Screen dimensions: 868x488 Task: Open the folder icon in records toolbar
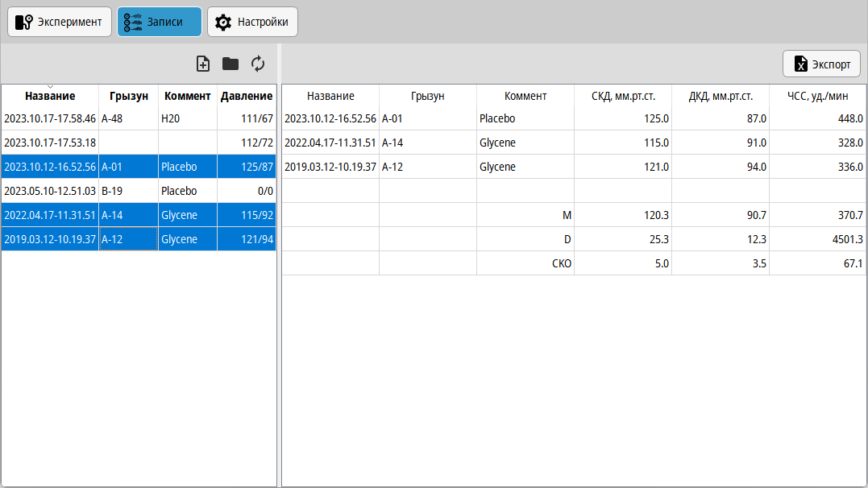[x=230, y=64]
